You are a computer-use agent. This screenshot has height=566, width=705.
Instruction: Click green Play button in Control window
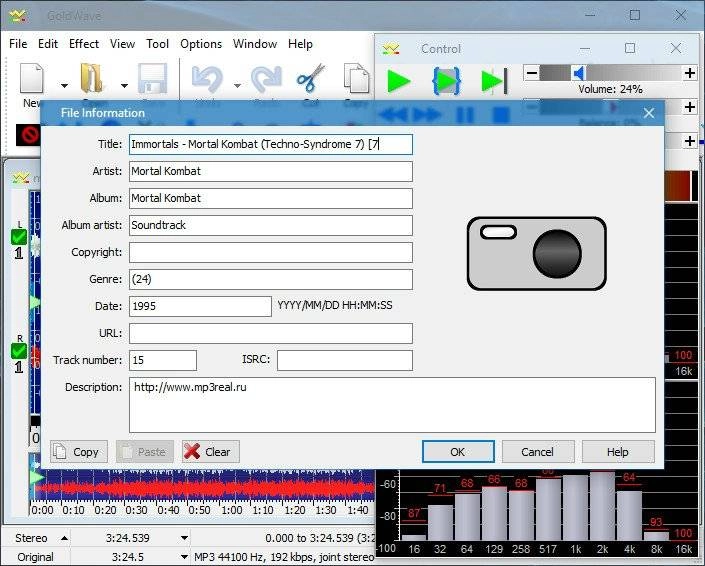398,81
